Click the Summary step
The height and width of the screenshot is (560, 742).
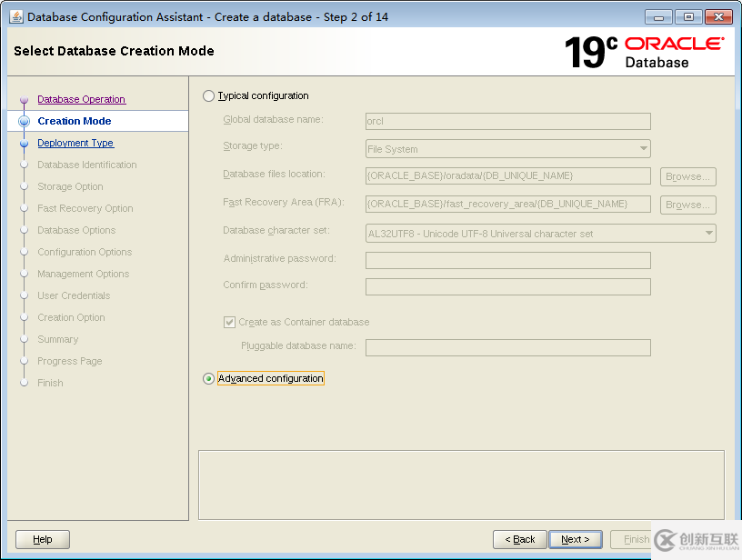click(57, 339)
